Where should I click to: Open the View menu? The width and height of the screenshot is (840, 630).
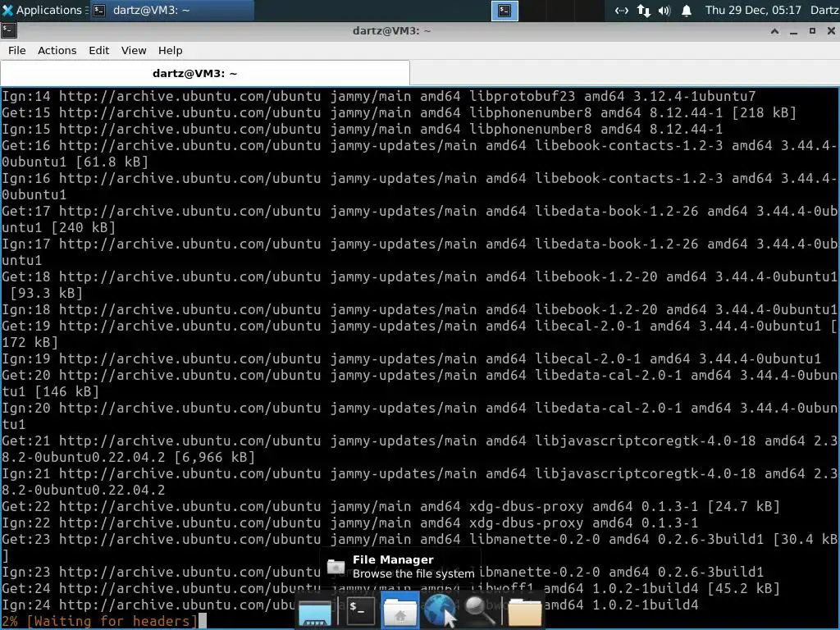pos(134,50)
